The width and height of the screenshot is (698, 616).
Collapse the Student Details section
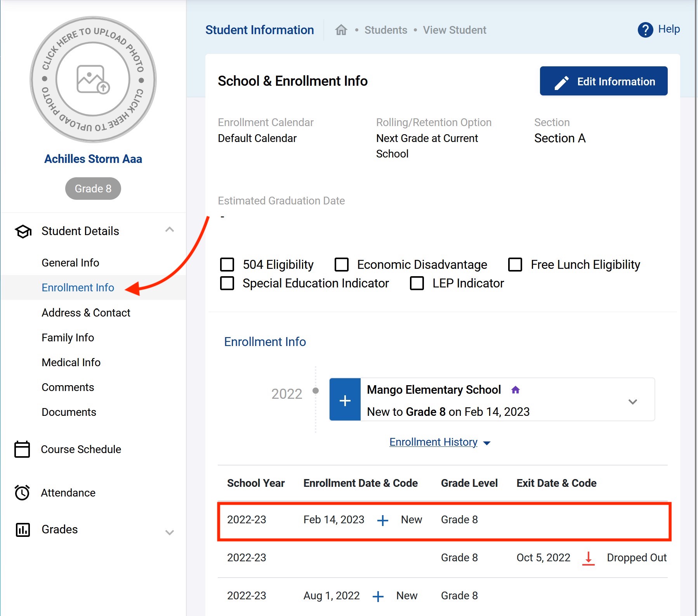coord(169,230)
